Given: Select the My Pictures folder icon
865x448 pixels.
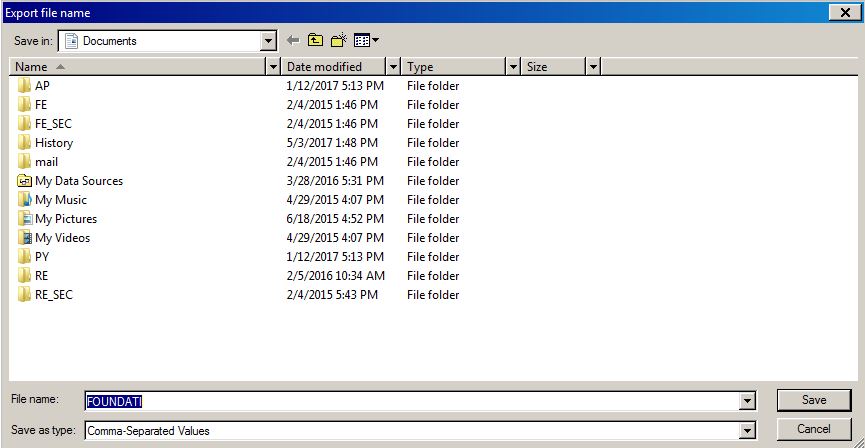Looking at the screenshot, I should (24, 218).
